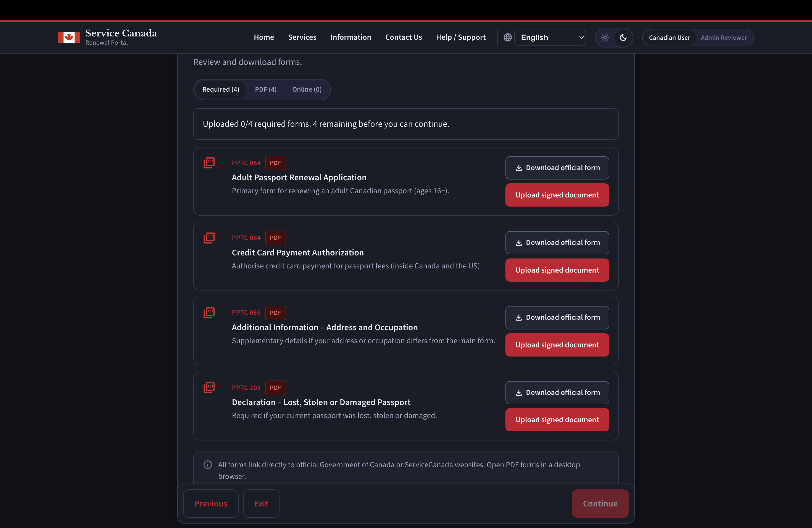Open Help / Support menu item
812x528 pixels.
pyautogui.click(x=461, y=37)
